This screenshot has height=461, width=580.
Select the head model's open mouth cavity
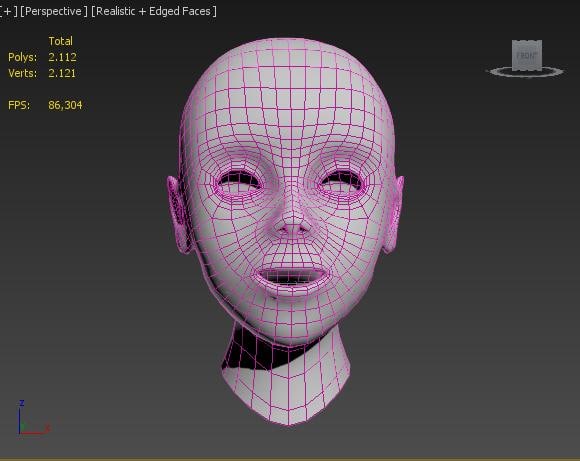click(292, 275)
